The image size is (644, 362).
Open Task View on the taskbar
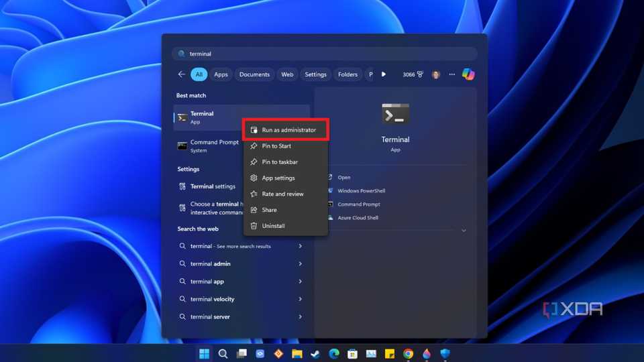[241, 353]
